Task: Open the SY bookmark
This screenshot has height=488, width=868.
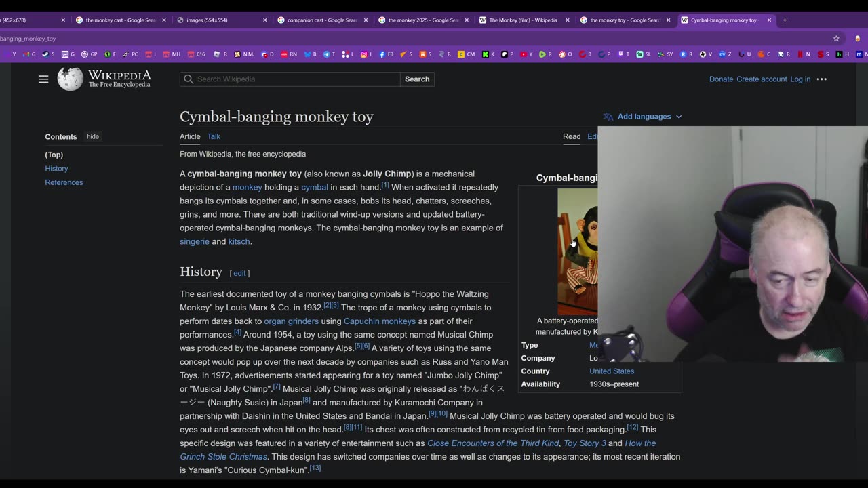Action: pos(665,54)
